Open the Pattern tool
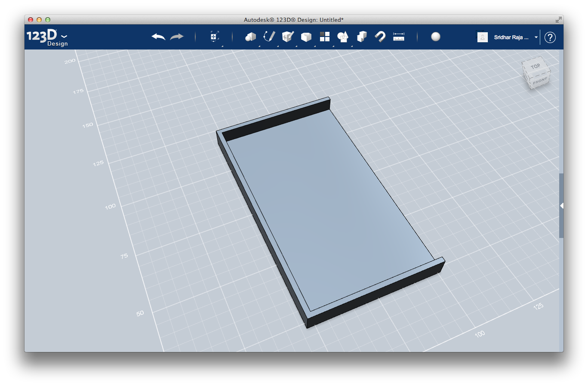Viewport: 588px width, 386px height. pos(325,37)
